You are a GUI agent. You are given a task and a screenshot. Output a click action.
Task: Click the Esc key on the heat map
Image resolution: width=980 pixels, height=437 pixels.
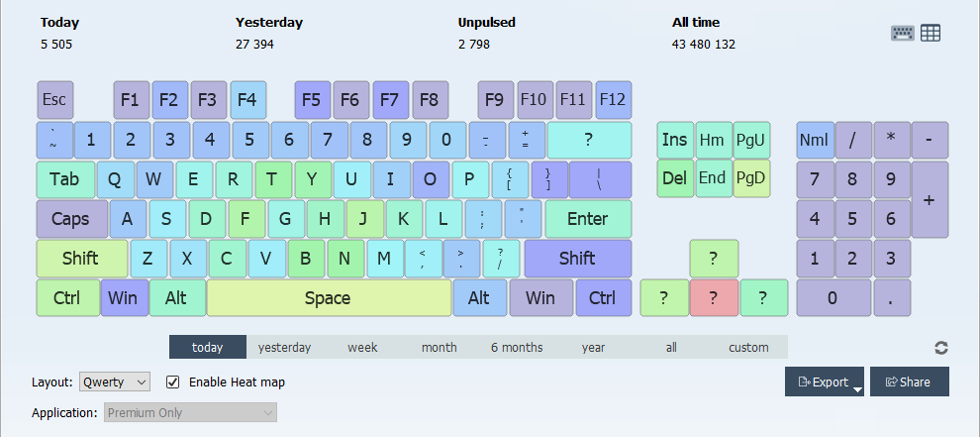54,99
